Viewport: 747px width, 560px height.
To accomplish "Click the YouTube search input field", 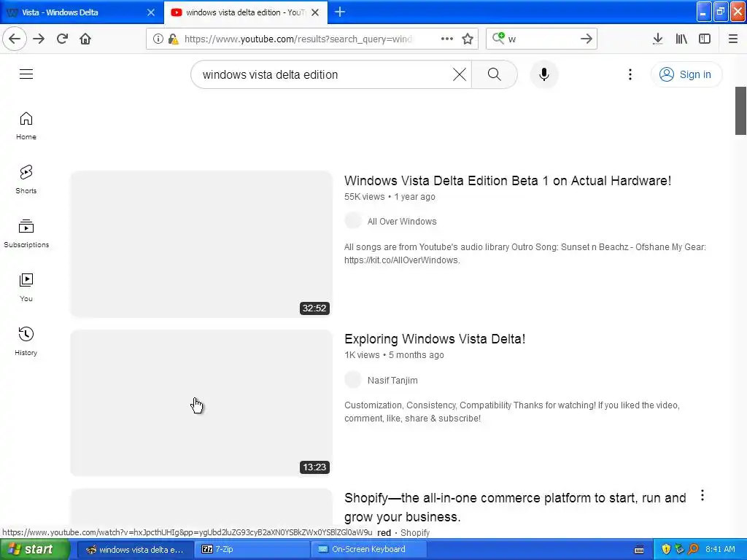I will pos(324,74).
